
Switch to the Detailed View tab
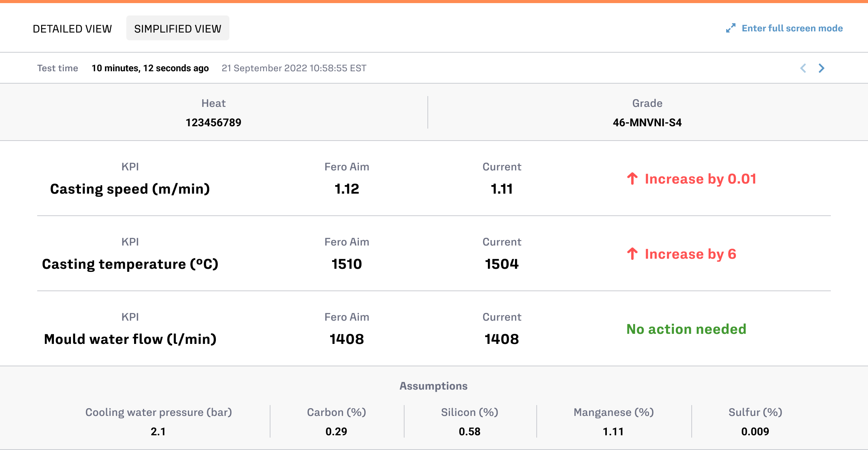[x=72, y=29]
